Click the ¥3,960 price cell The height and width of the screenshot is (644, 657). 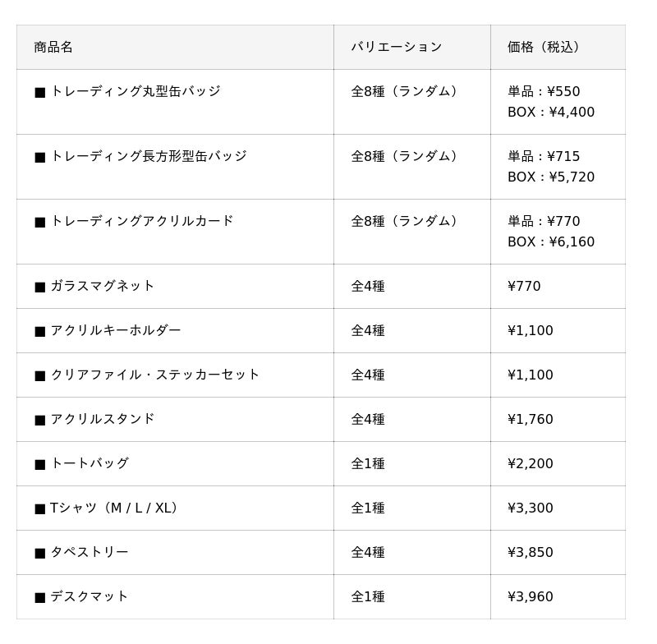pos(531,597)
